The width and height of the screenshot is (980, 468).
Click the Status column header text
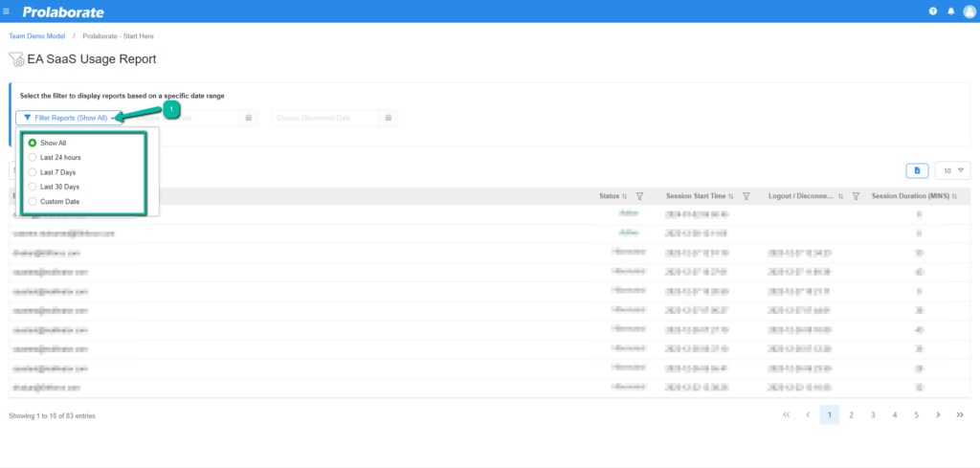[609, 196]
